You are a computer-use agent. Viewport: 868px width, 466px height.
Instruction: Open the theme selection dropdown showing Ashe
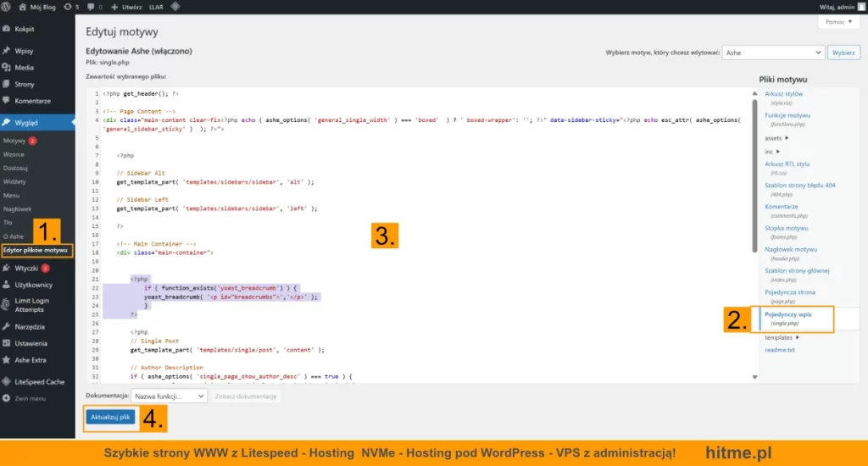pos(772,53)
